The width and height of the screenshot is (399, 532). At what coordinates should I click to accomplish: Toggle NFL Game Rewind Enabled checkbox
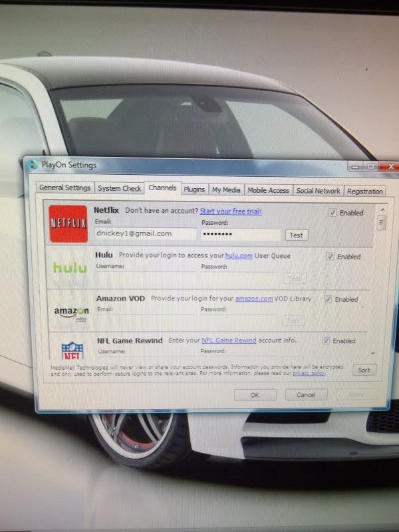click(326, 340)
